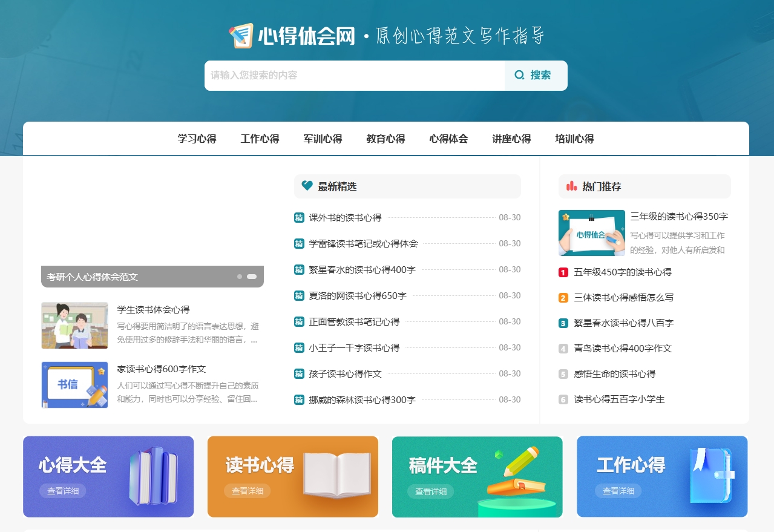Click rank badge 6 beside 读书心得五百字小学生
Screen dimensions: 774x532
click(562, 399)
